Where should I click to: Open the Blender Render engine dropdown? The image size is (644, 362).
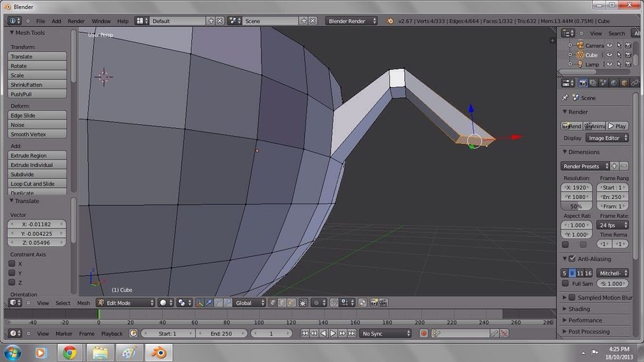(352, 21)
